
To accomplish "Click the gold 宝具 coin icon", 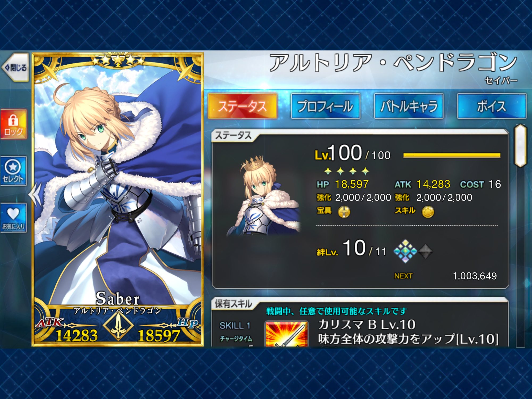I will 344,212.
